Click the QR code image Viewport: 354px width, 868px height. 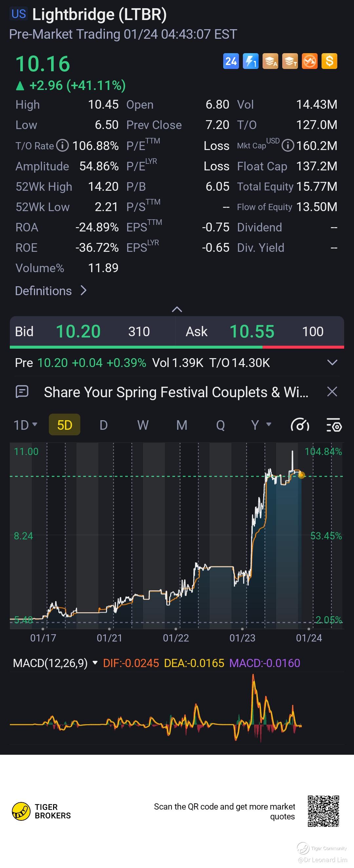[323, 811]
